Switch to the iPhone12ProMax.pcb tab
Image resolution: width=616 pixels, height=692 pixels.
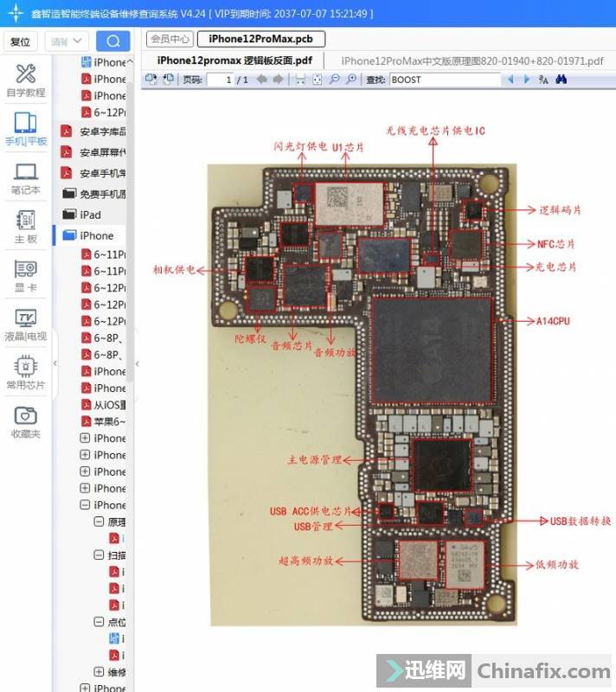coord(260,39)
